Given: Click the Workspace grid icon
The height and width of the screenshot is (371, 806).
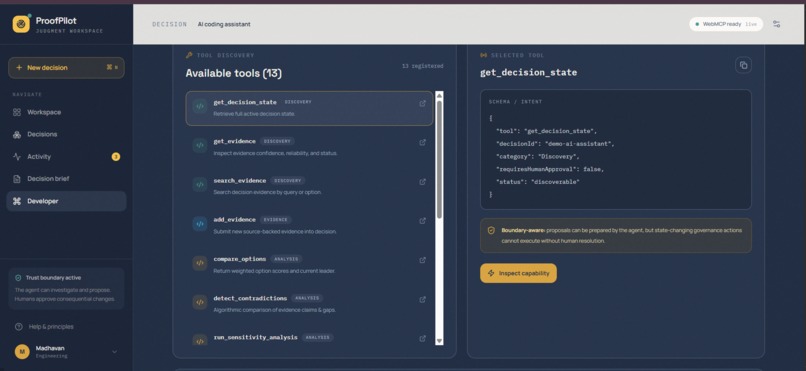Looking at the screenshot, I should pos(17,112).
